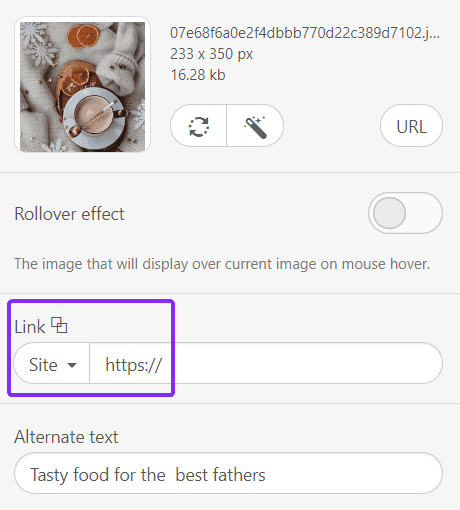Click the mouse hover description text

(222, 264)
